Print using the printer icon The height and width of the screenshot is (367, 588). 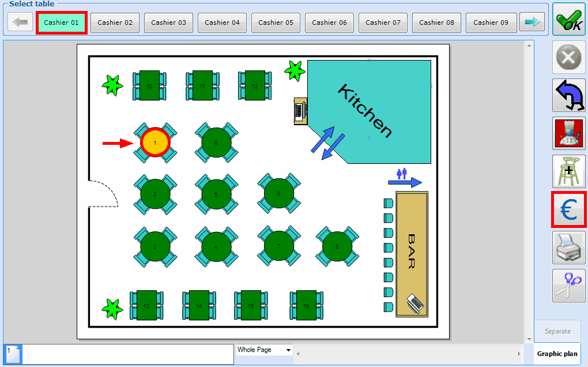(x=568, y=248)
